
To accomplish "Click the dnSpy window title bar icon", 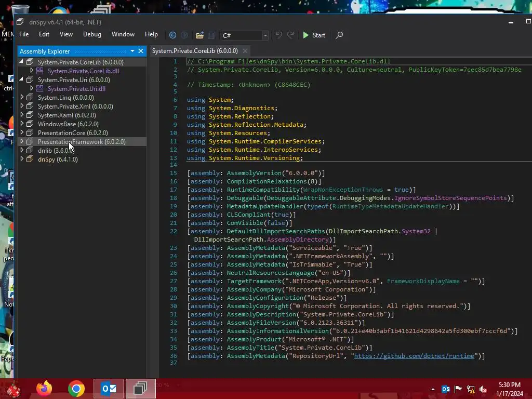I will (x=20, y=22).
